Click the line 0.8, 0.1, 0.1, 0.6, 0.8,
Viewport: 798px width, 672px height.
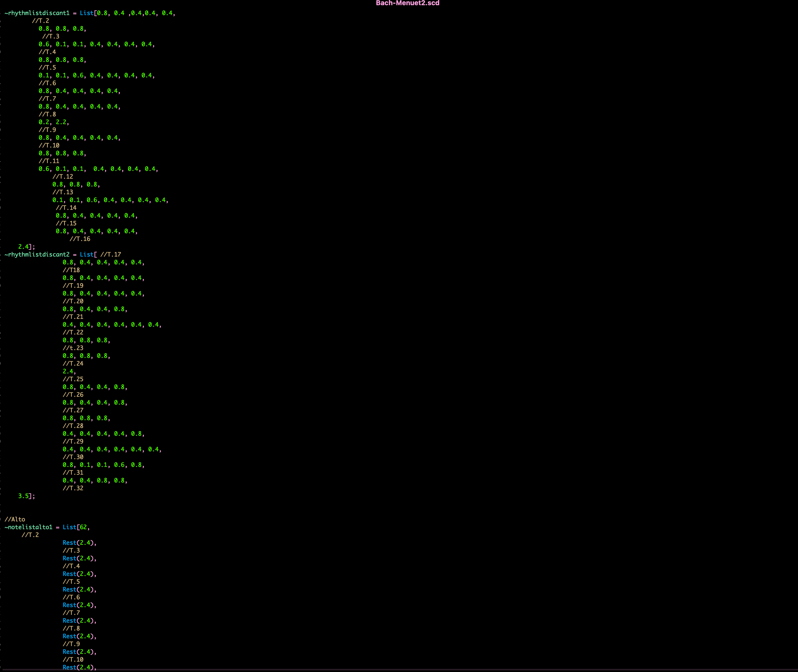(104, 465)
